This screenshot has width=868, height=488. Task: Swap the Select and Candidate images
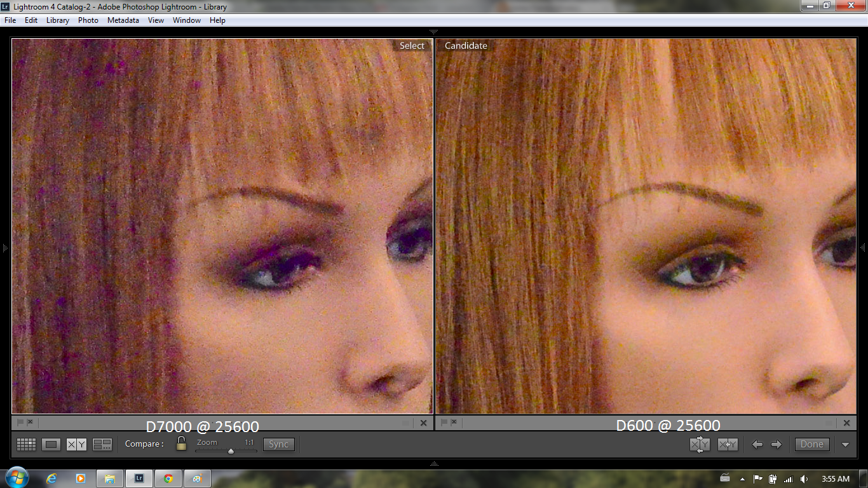[x=699, y=444]
